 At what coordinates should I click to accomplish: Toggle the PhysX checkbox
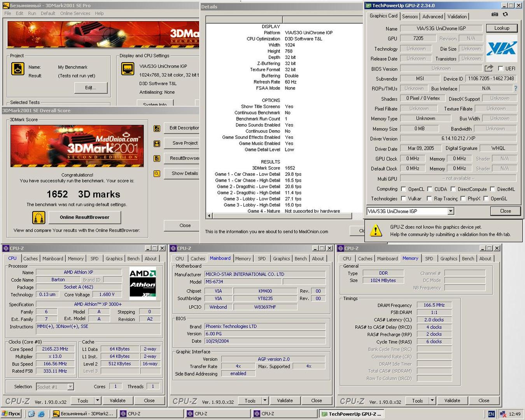(x=463, y=198)
